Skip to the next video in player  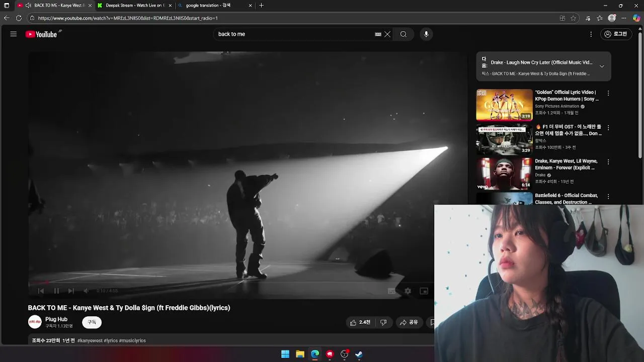71,291
